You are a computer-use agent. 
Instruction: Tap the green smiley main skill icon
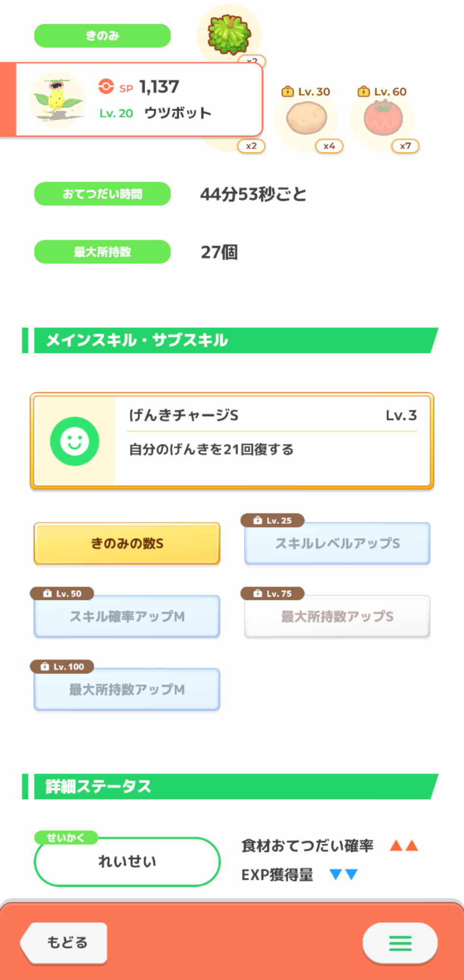(74, 441)
